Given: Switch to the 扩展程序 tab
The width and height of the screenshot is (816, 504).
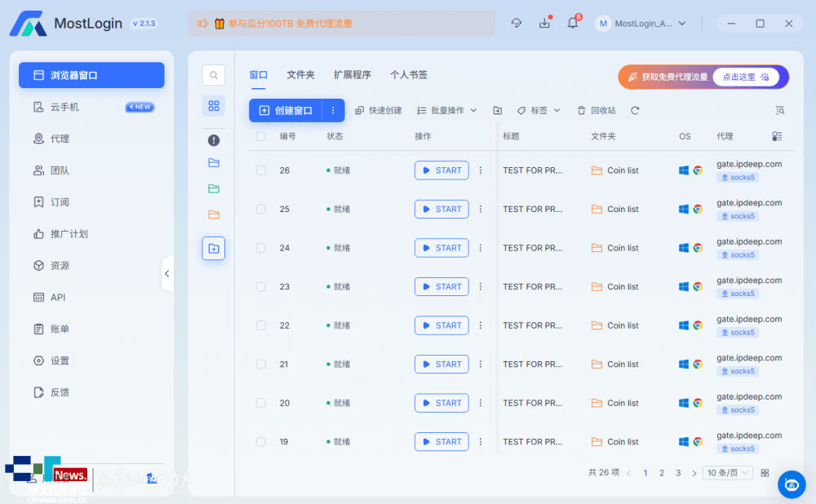Looking at the screenshot, I should tap(352, 75).
